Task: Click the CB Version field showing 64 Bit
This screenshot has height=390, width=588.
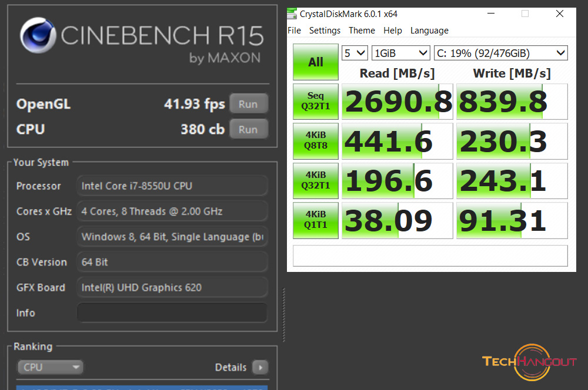Action: point(172,262)
